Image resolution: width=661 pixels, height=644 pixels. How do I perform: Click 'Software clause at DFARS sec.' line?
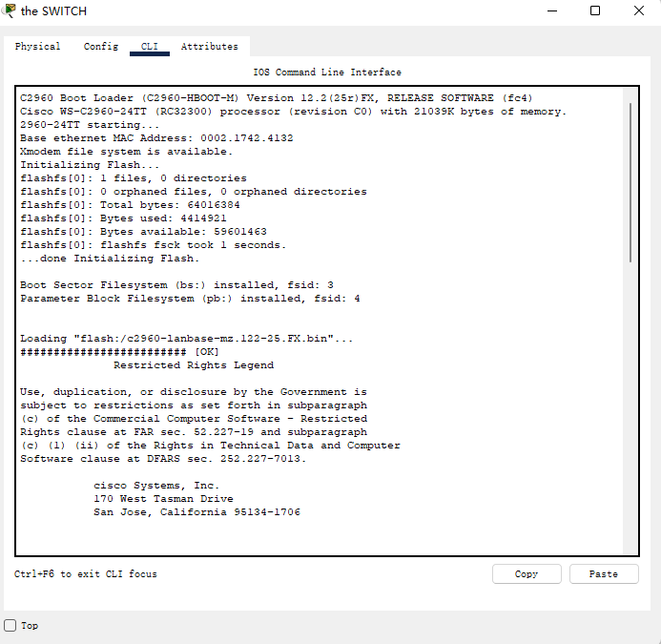pos(163,459)
